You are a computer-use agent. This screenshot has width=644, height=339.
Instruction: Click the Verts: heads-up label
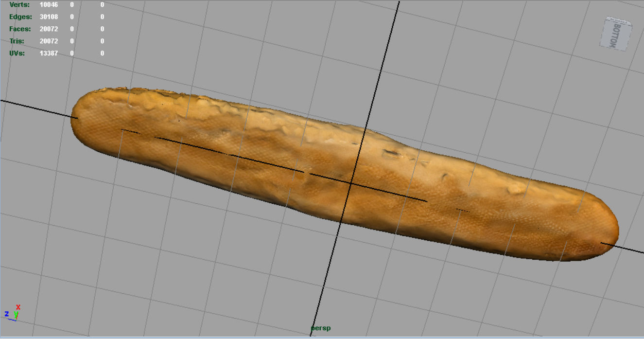tap(19, 4)
